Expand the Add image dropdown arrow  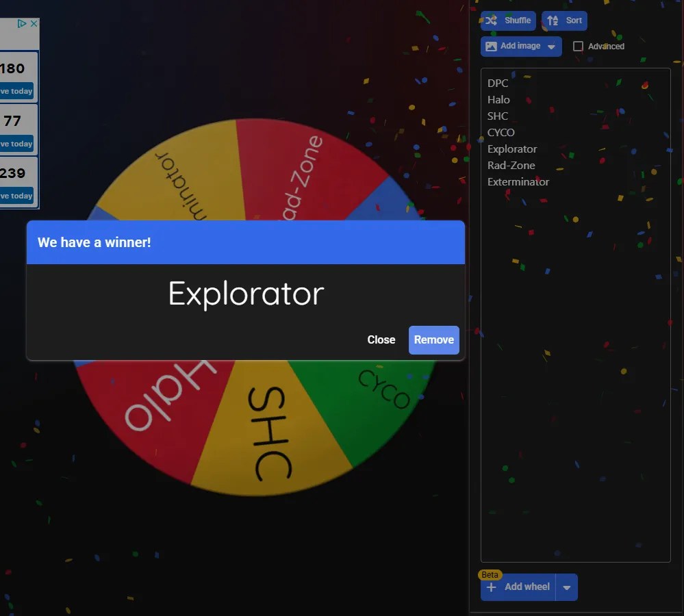click(x=552, y=47)
